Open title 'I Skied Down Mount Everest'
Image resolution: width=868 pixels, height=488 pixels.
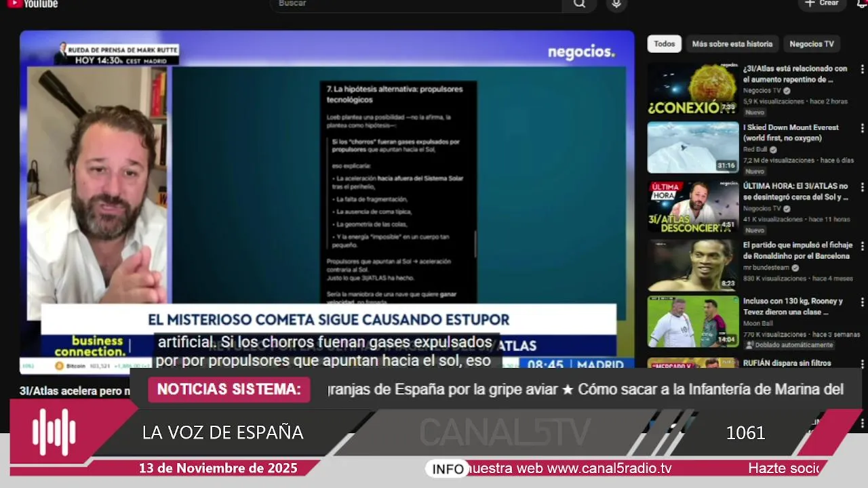click(x=791, y=133)
